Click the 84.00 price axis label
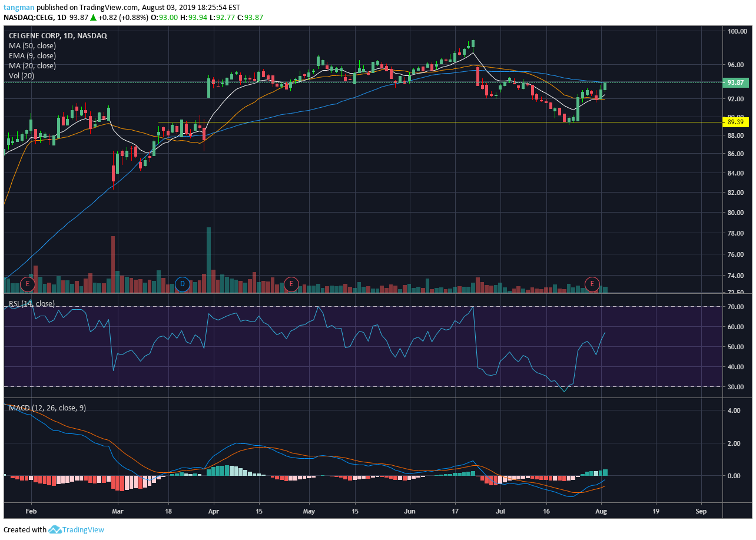The width and height of the screenshot is (756, 540). [737, 173]
